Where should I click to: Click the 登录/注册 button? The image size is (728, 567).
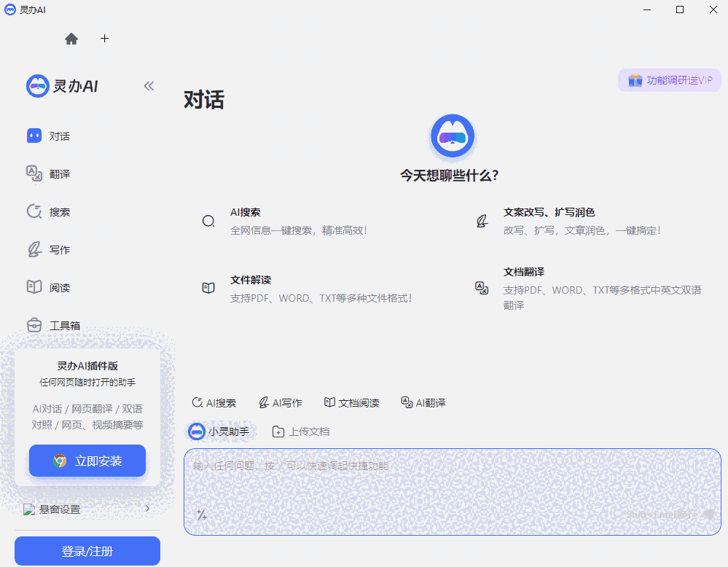pyautogui.click(x=87, y=551)
